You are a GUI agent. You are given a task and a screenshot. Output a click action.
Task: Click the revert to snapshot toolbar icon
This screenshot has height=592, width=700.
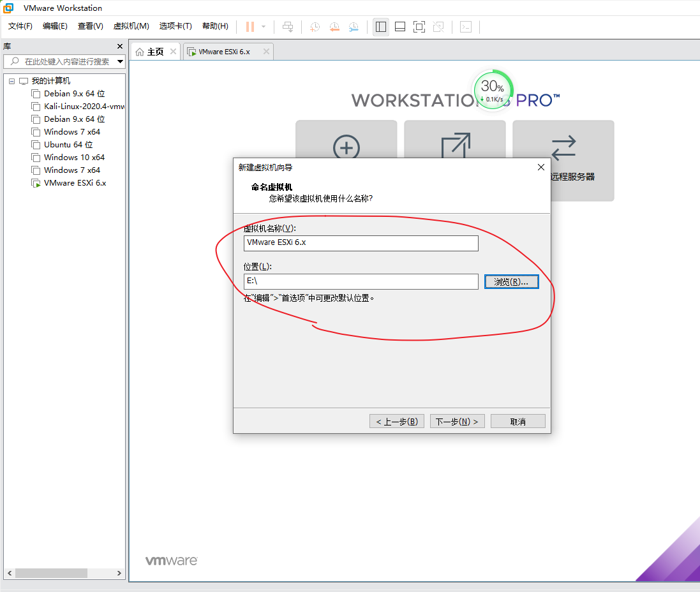(334, 27)
